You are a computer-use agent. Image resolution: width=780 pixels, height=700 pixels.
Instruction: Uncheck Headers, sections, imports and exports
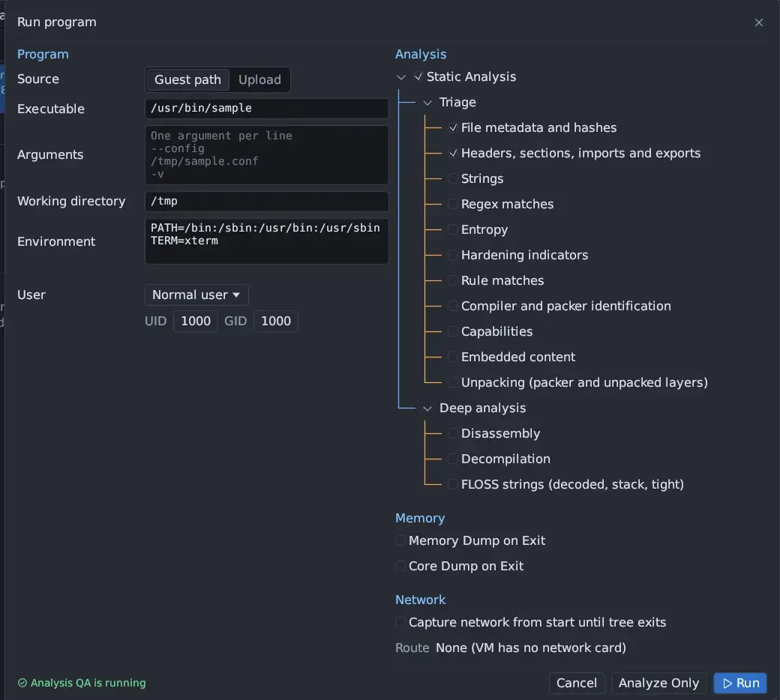click(x=453, y=153)
